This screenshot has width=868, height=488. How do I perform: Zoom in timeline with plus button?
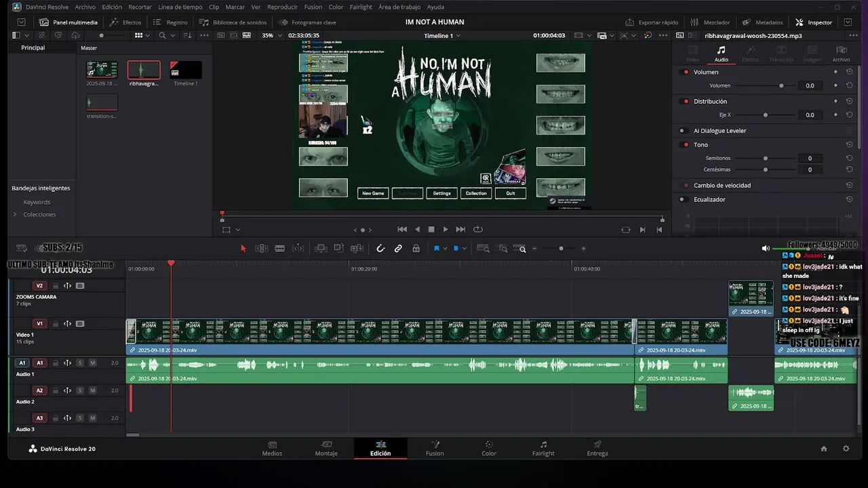coord(583,249)
